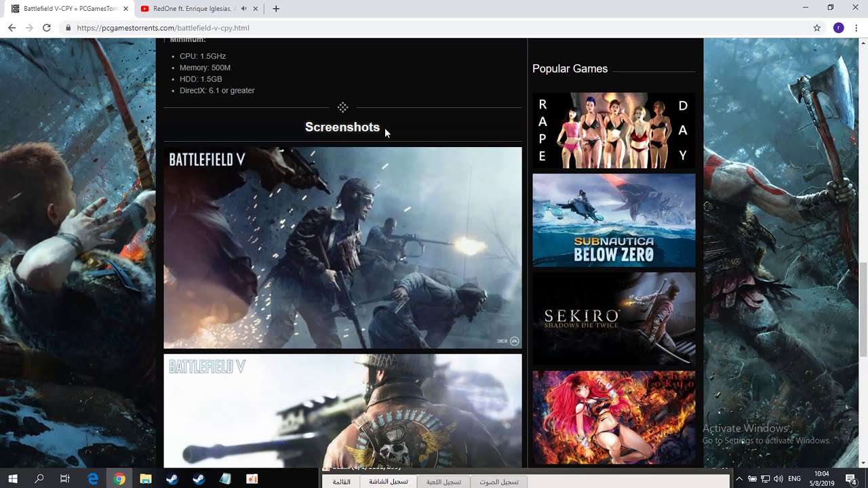Open Task View on taskbar
This screenshot has width=868, height=488.
click(65, 479)
